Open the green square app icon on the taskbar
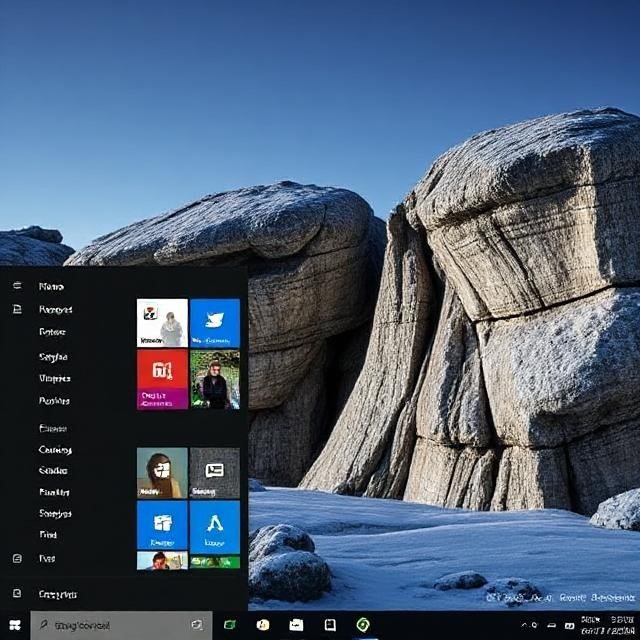 click(x=230, y=624)
